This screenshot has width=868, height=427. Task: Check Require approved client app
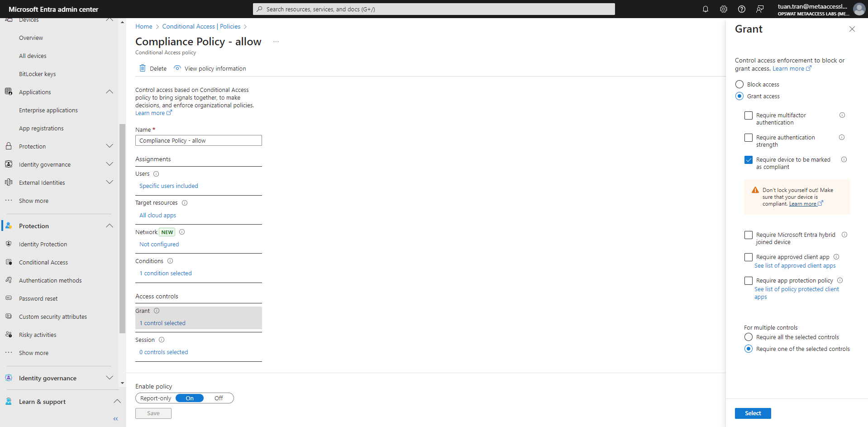point(749,257)
